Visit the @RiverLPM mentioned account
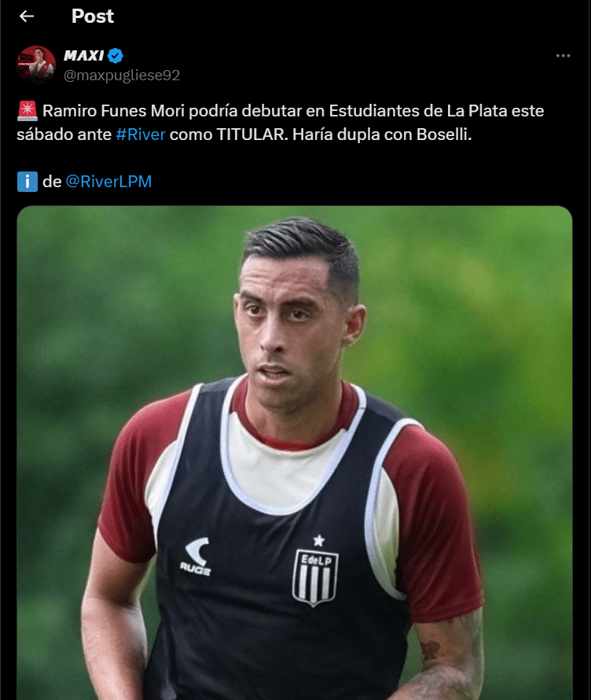This screenshot has height=700, width=591. click(108, 182)
